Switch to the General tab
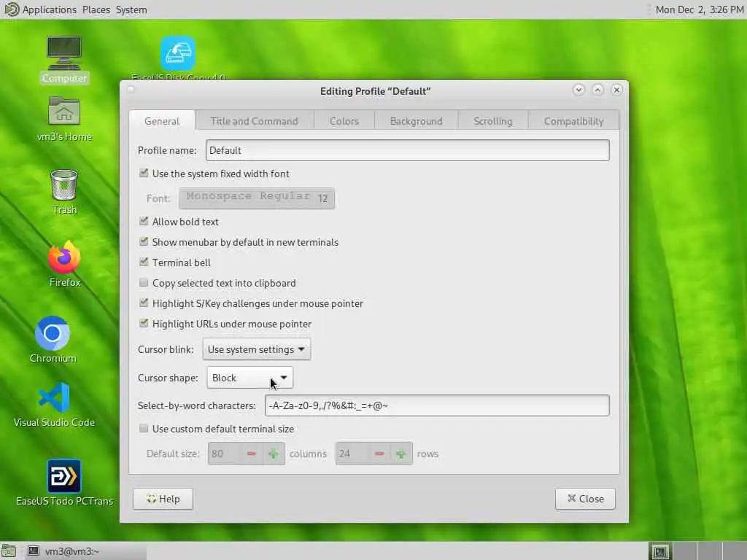The height and width of the screenshot is (560, 747). coord(162,121)
